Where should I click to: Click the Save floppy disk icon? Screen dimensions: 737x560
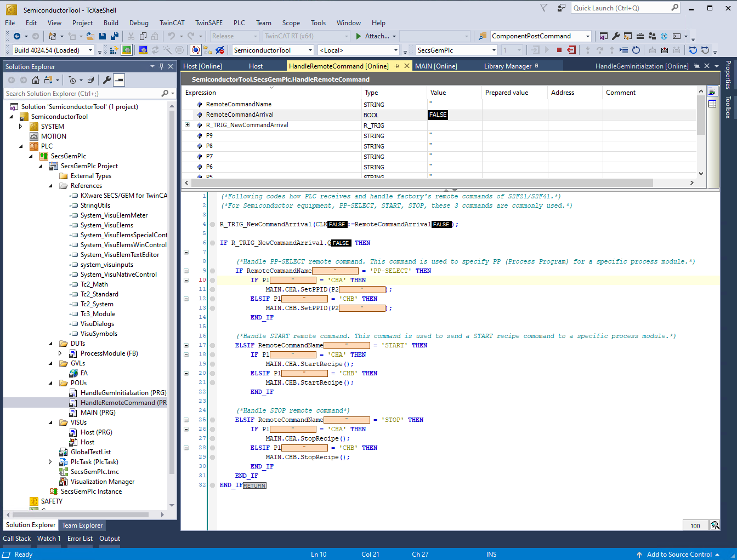[103, 36]
